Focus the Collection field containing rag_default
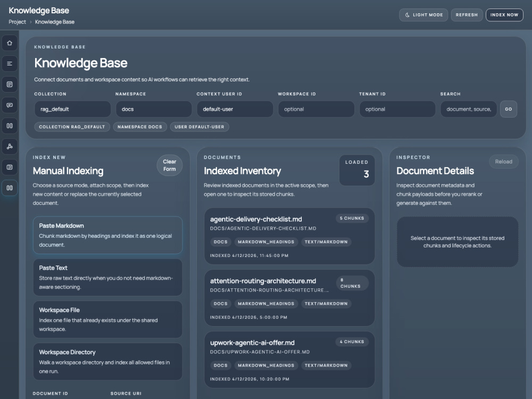This screenshot has height=399, width=532. [x=72, y=109]
